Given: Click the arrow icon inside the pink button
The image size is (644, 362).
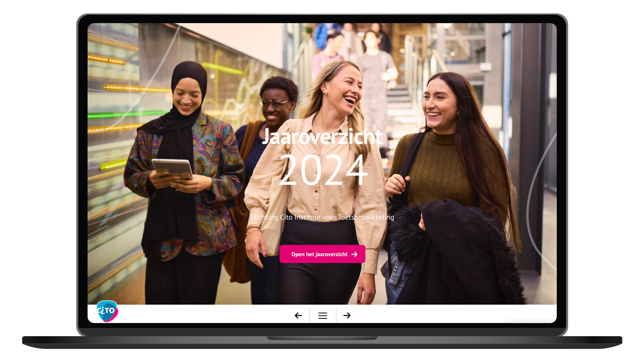Looking at the screenshot, I should 355,254.
